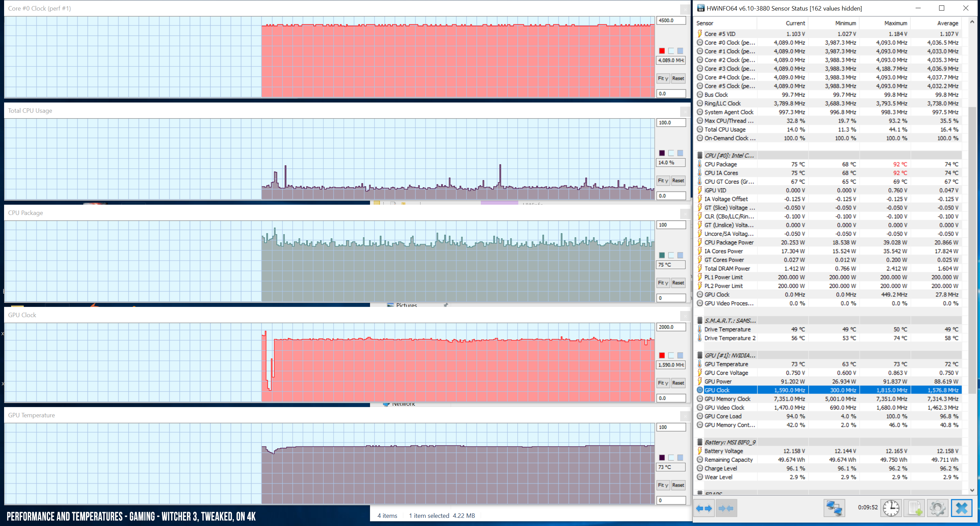Start logging with the sheet plus icon
The height and width of the screenshot is (526, 980).
pos(914,508)
